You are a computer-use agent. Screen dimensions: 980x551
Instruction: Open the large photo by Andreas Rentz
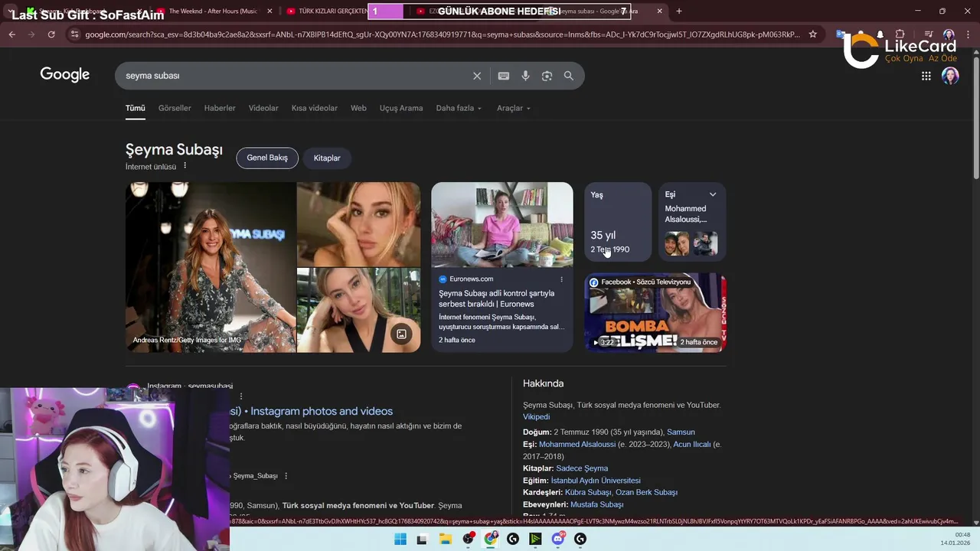211,267
